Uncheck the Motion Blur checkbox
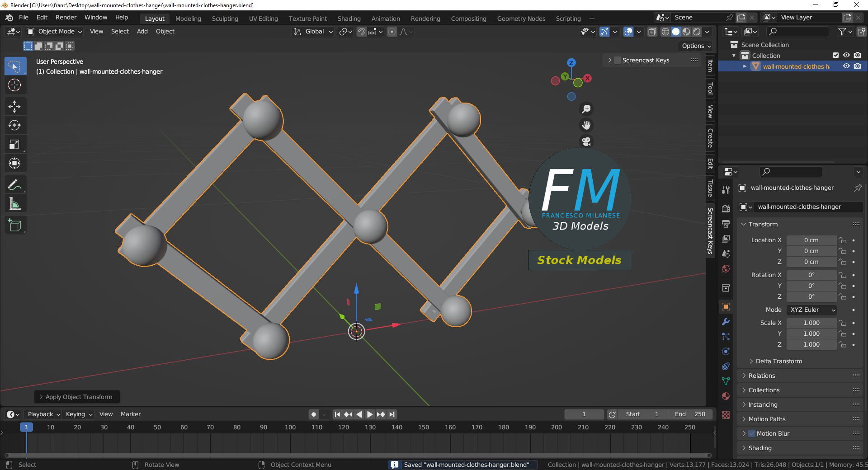Image resolution: width=868 pixels, height=470 pixels. [752, 433]
